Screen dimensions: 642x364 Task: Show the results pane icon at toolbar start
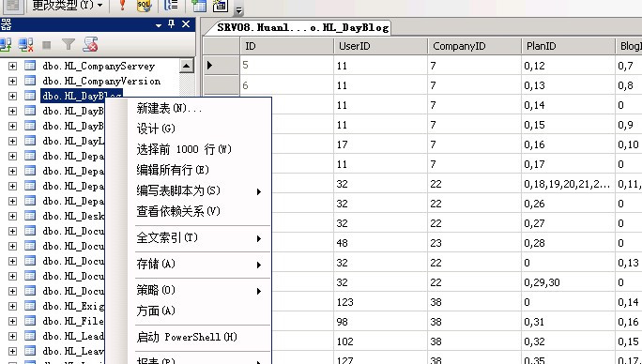point(13,6)
